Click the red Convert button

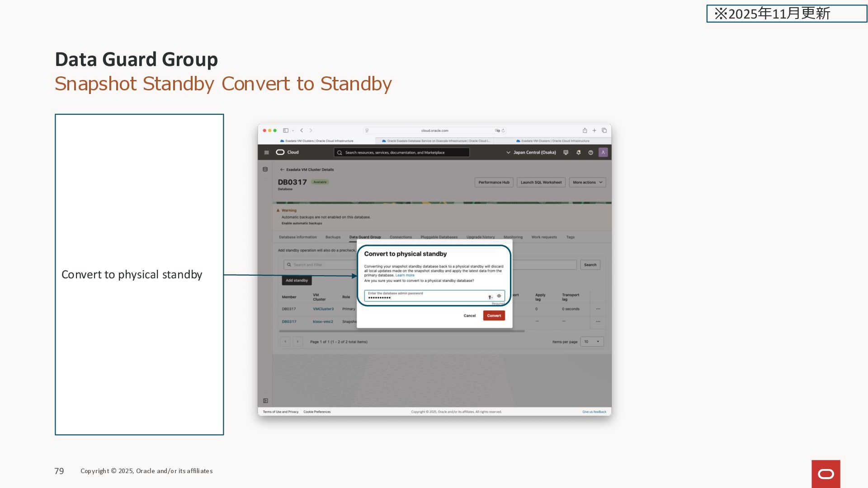(494, 316)
